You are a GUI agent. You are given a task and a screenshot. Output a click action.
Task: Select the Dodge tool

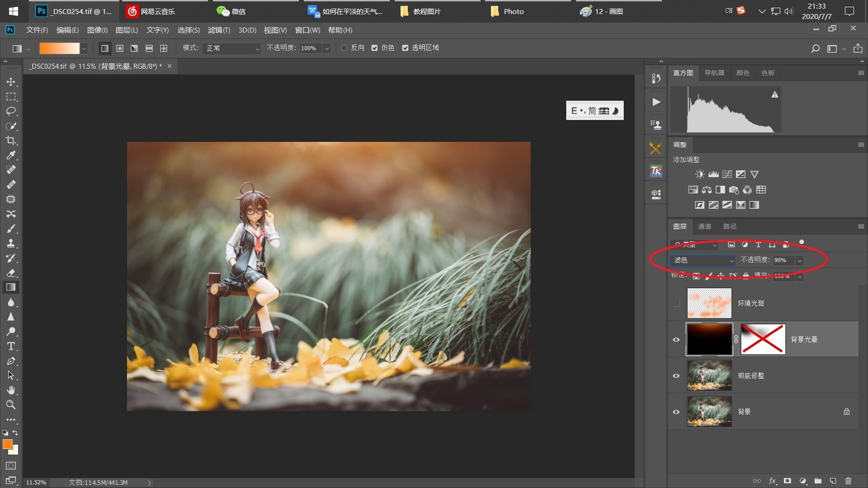[11, 331]
